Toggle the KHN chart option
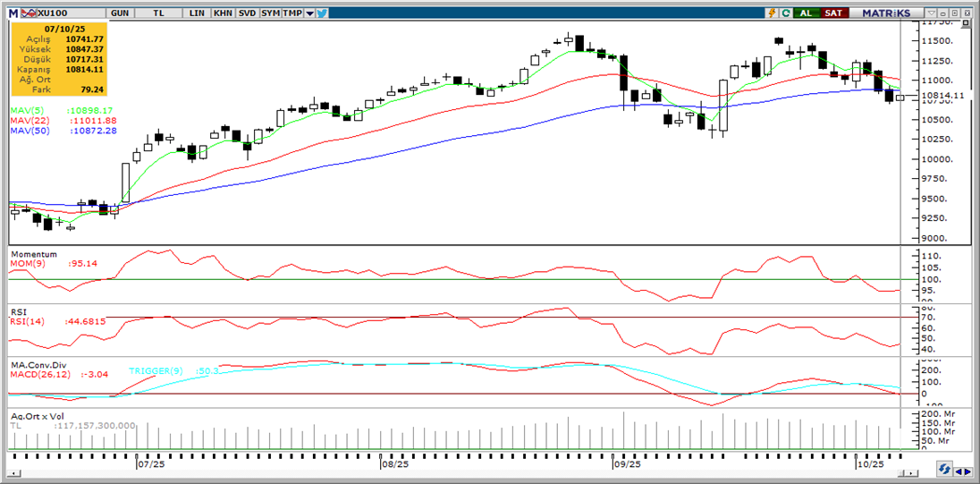 223,13
